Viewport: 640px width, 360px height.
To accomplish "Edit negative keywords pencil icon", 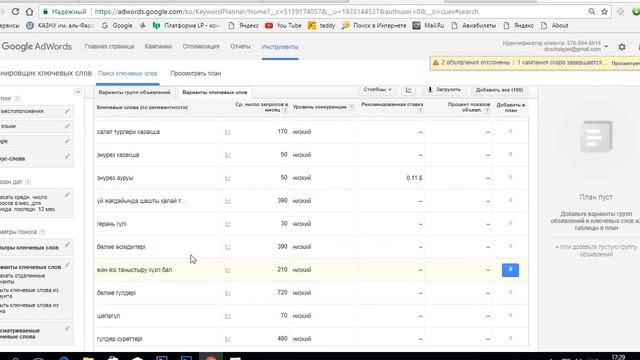I will [67, 156].
